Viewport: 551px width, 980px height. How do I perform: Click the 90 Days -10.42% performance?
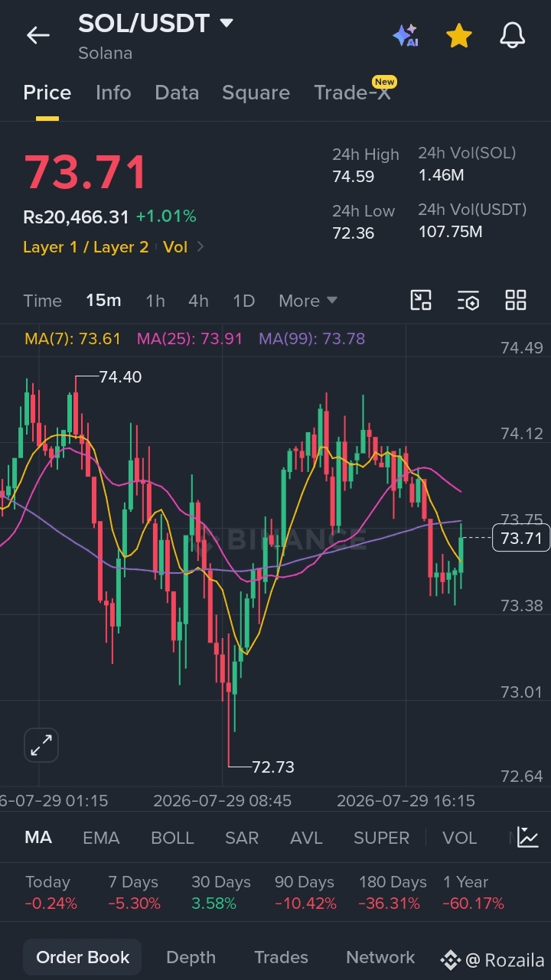coord(305,893)
